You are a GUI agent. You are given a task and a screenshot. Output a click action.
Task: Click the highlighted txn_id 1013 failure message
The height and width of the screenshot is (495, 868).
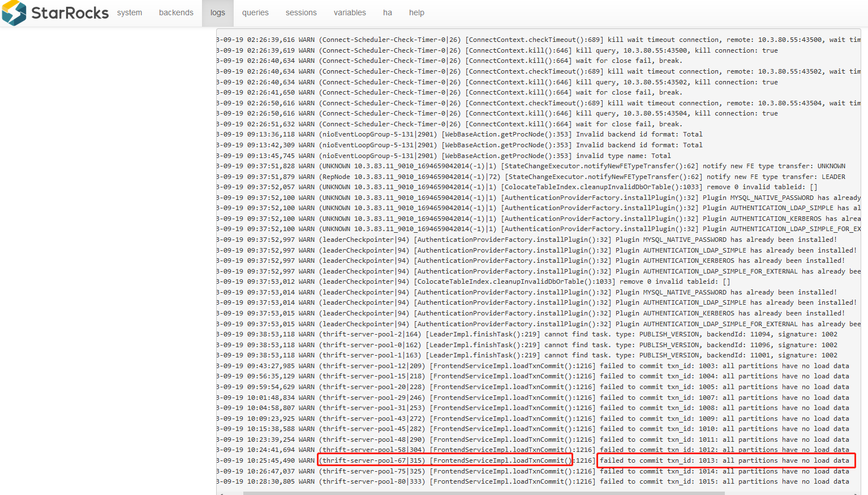coord(725,460)
